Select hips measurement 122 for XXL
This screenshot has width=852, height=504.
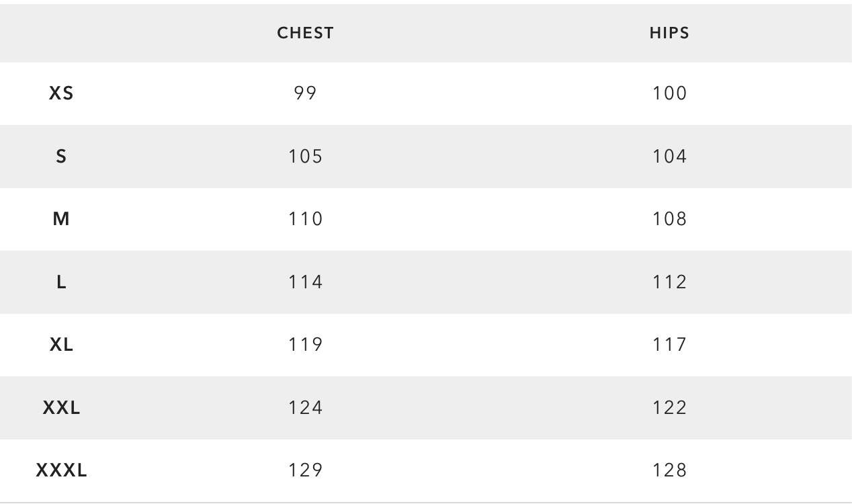[x=670, y=408]
